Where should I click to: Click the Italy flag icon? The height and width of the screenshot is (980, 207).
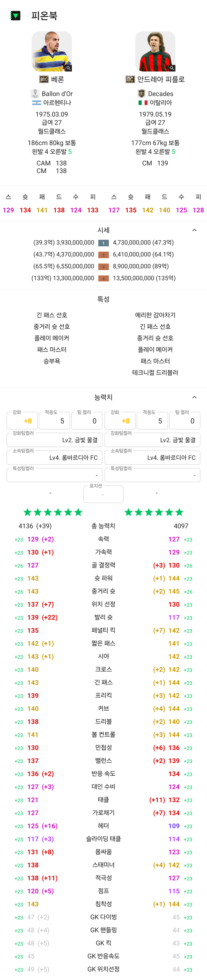coord(143,103)
